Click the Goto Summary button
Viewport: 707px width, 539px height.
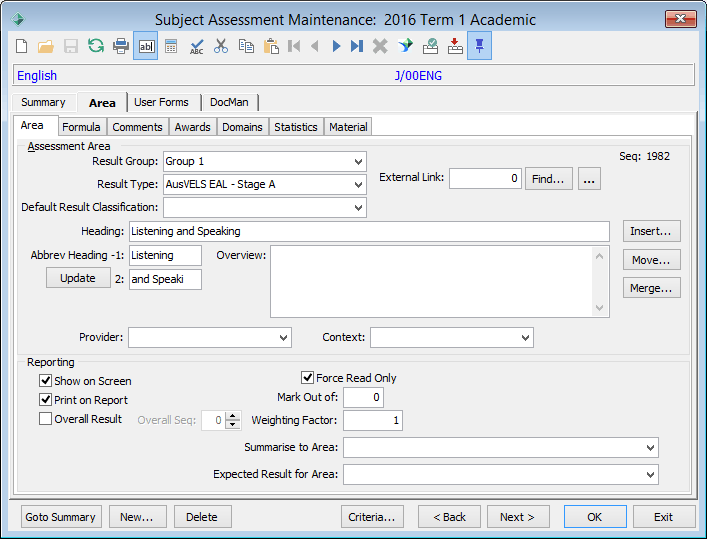(x=61, y=517)
